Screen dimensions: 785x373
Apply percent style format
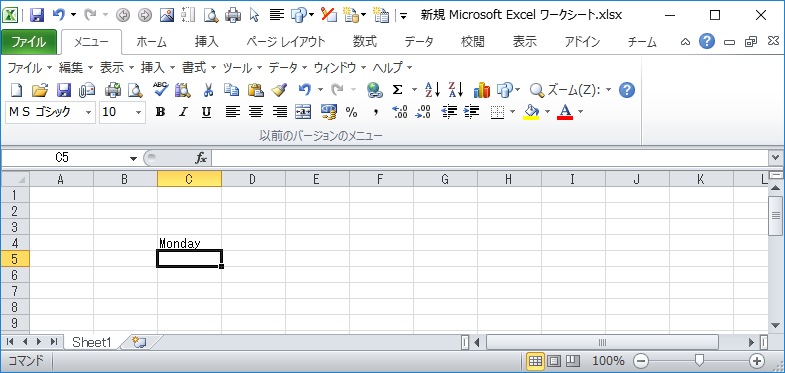tap(351, 112)
